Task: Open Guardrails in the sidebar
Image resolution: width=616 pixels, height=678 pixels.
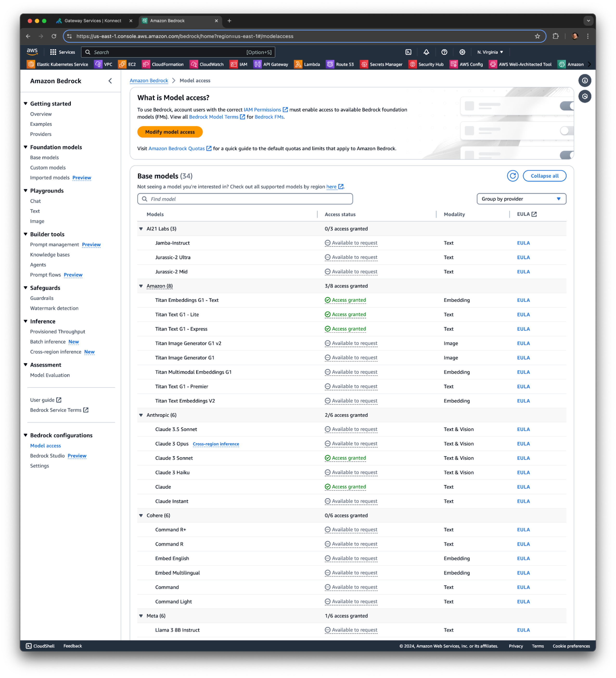Action: pos(42,298)
